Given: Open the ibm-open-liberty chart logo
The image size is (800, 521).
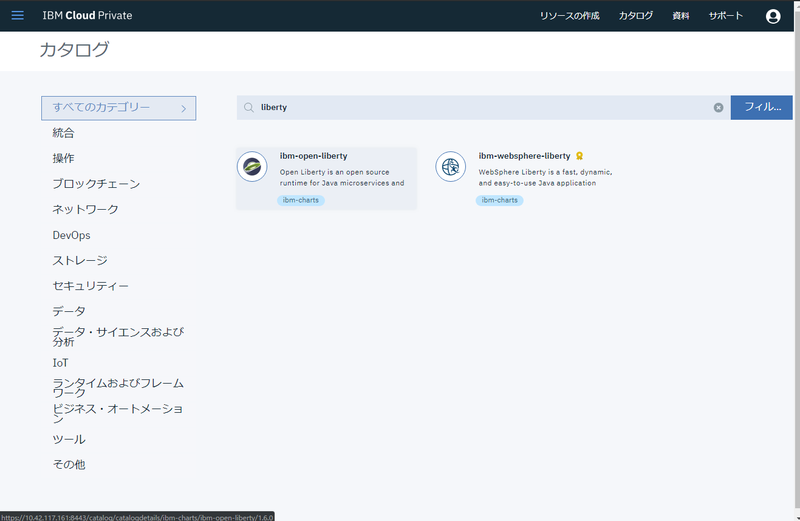Looking at the screenshot, I should [x=252, y=166].
